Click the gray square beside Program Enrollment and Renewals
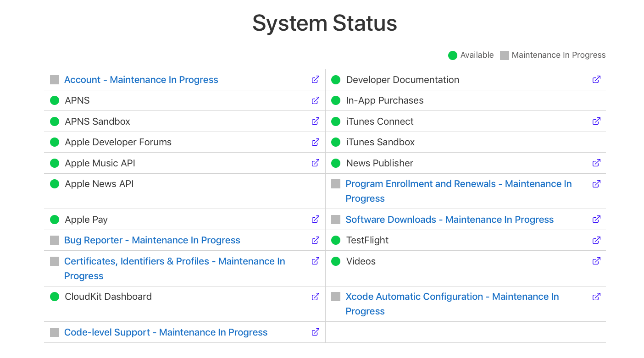The width and height of the screenshot is (644, 358). (336, 184)
